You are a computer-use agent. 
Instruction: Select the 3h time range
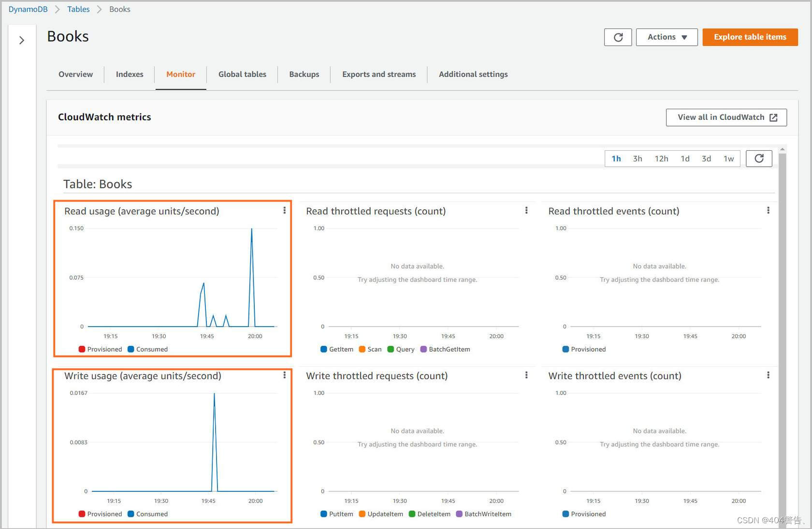pyautogui.click(x=638, y=158)
